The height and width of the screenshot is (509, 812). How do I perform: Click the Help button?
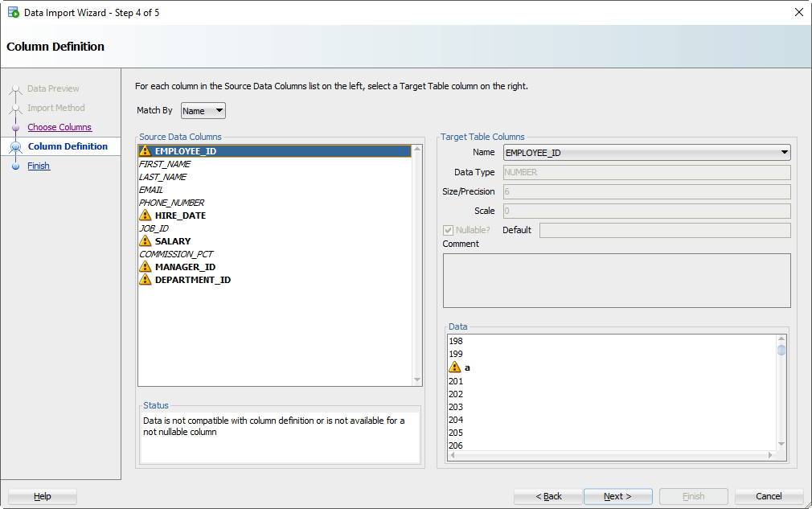point(42,496)
